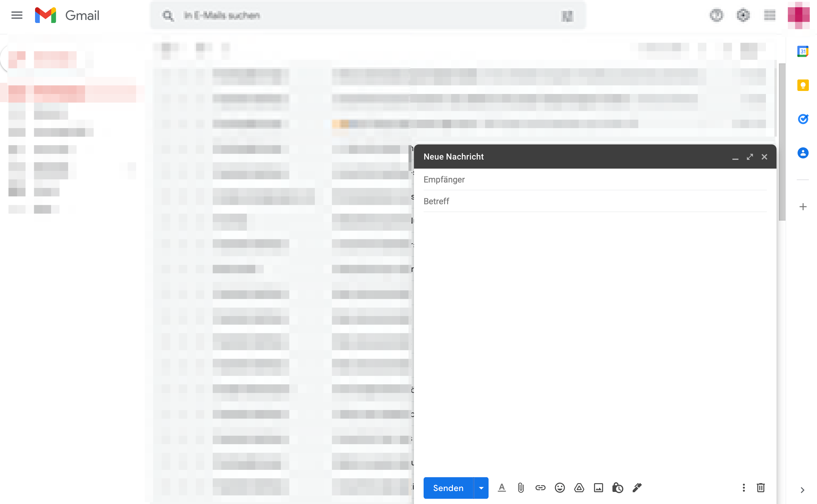Click the insert link icon
Screen dimensions: 817x504
click(540, 488)
